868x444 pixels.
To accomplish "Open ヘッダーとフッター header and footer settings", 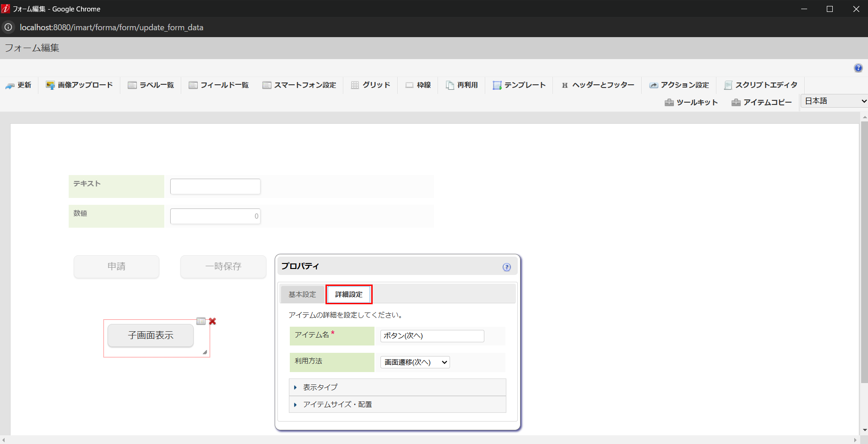I will pos(597,85).
